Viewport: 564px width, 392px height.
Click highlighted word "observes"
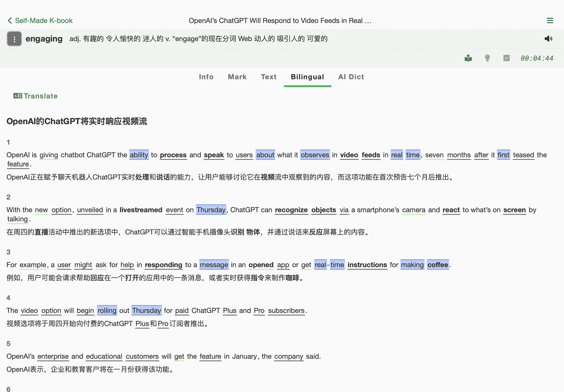tap(315, 155)
